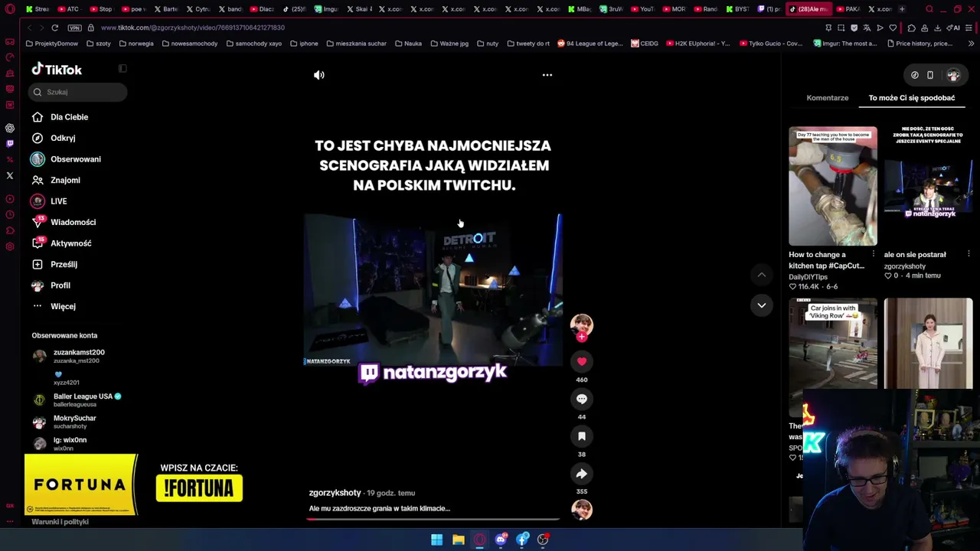
Task: Open X icon in Opera sidebar
Action: coord(10,175)
